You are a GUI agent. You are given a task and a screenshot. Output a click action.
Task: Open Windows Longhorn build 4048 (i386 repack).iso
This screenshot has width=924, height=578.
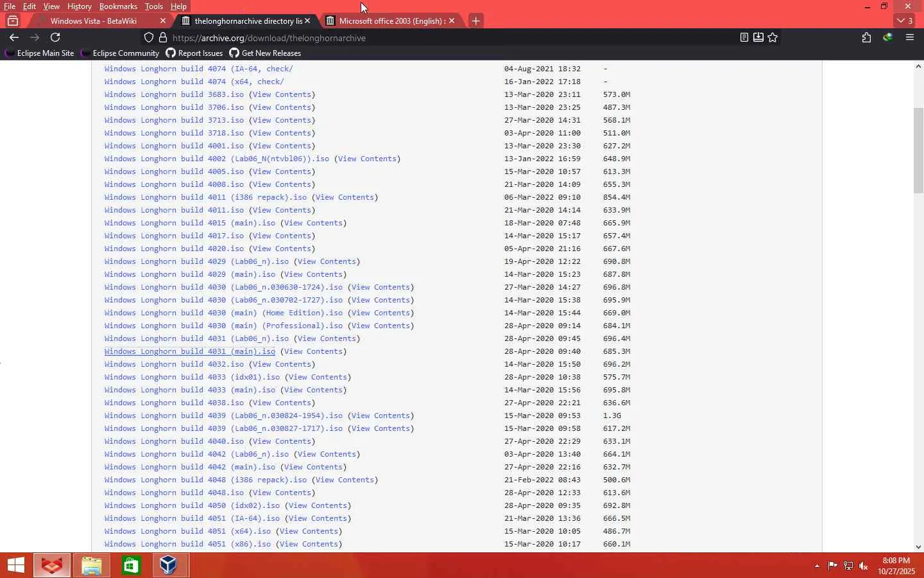(x=206, y=480)
